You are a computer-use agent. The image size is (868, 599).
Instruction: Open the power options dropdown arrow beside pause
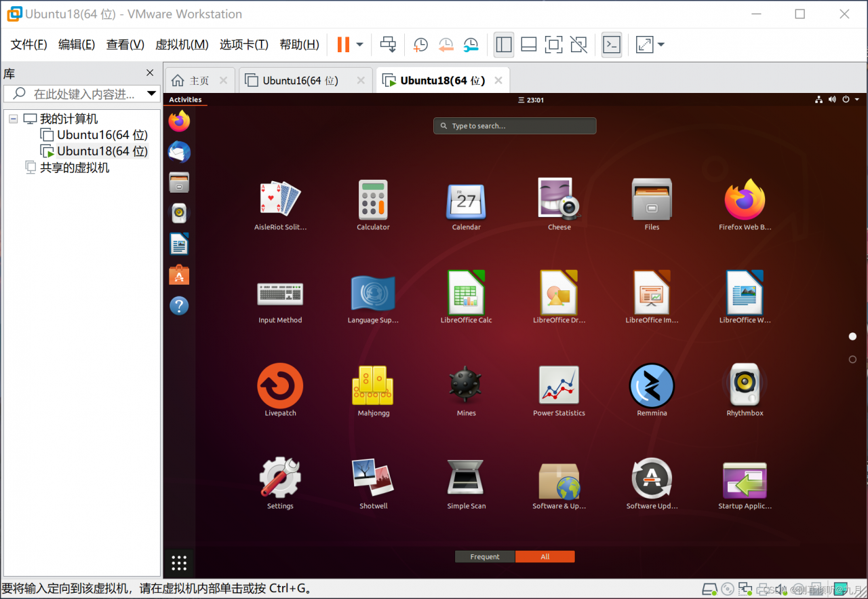click(x=359, y=45)
